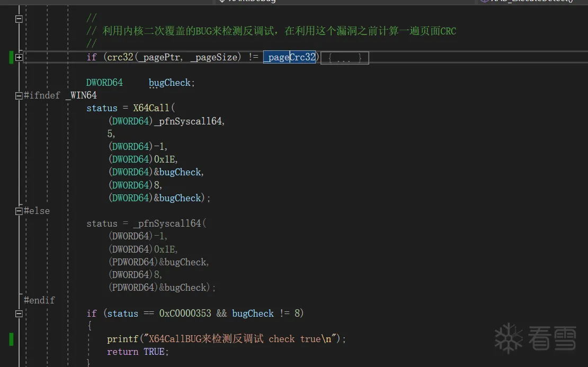Select the _pagePtr argument
Screen dimensions: 588x367
160,57
